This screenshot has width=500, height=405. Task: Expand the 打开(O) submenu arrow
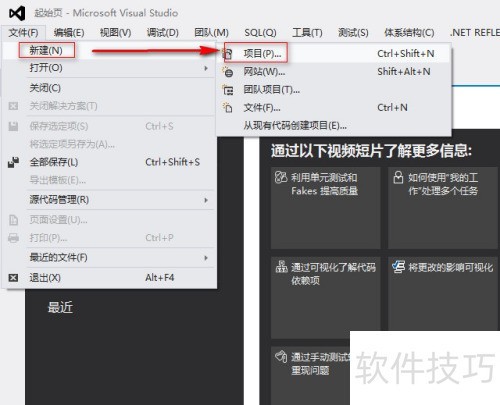(x=206, y=68)
